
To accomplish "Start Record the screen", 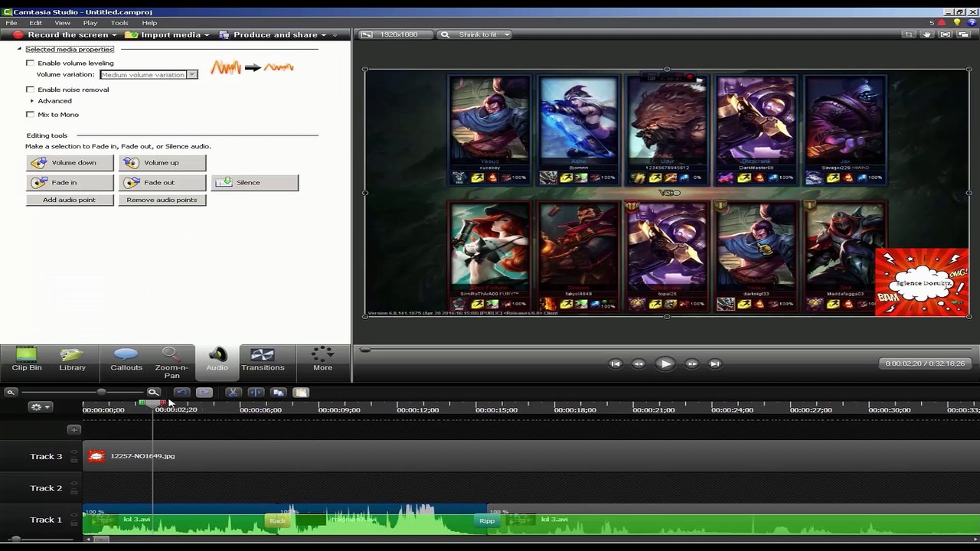I will coord(61,35).
